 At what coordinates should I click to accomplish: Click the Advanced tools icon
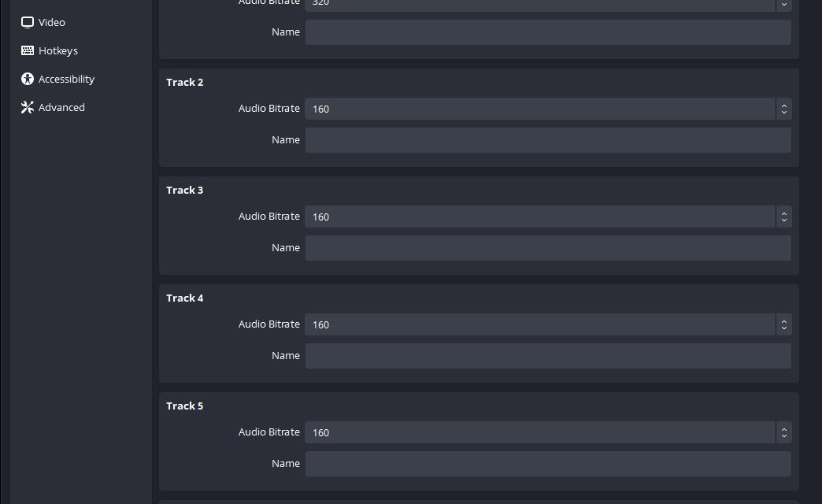tap(28, 107)
